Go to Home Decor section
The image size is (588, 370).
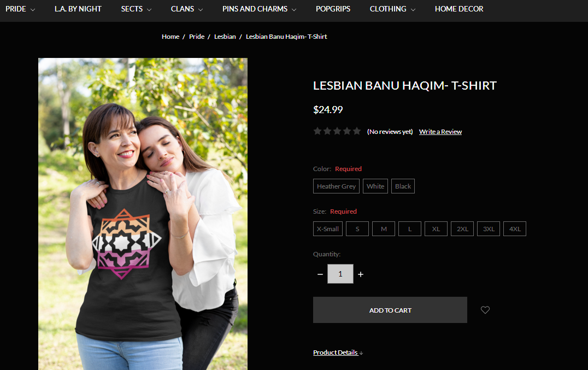(459, 9)
